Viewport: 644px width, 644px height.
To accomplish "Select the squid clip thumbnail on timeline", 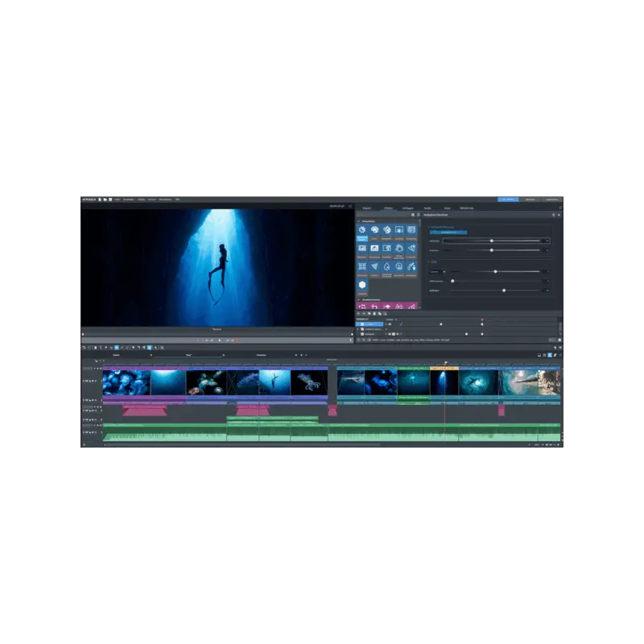I will pyautogui.click(x=309, y=383).
